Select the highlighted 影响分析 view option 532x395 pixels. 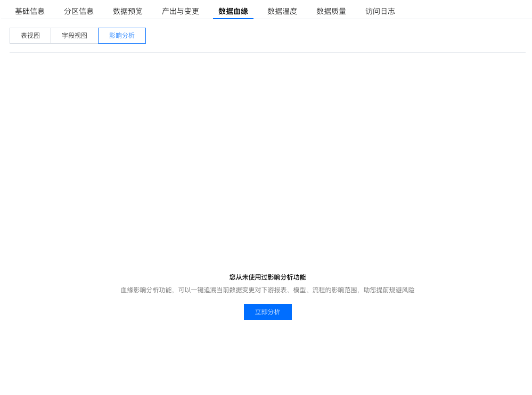[x=121, y=35]
